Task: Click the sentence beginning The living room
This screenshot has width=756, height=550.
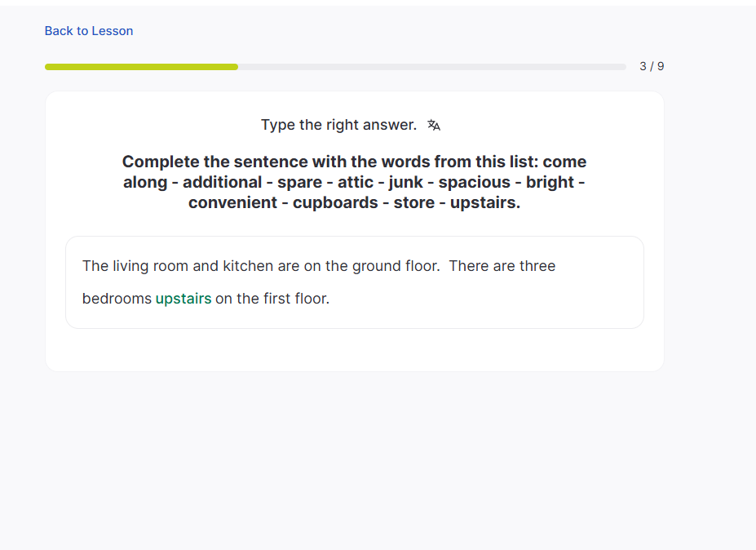Action: [261, 266]
